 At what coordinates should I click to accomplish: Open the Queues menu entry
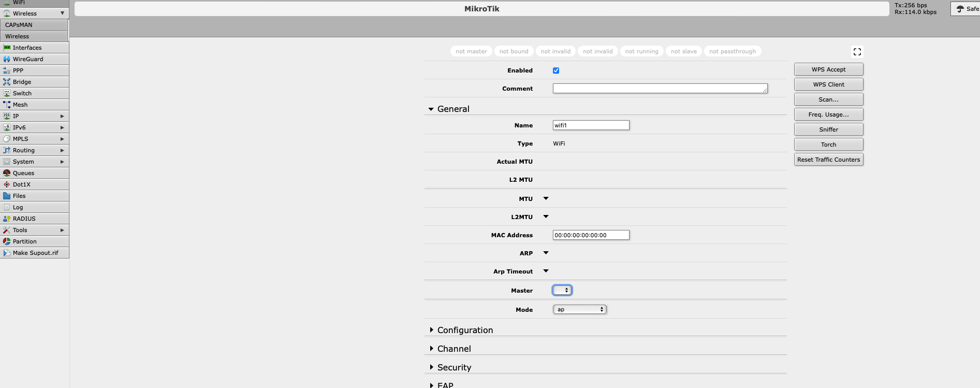[x=34, y=173]
